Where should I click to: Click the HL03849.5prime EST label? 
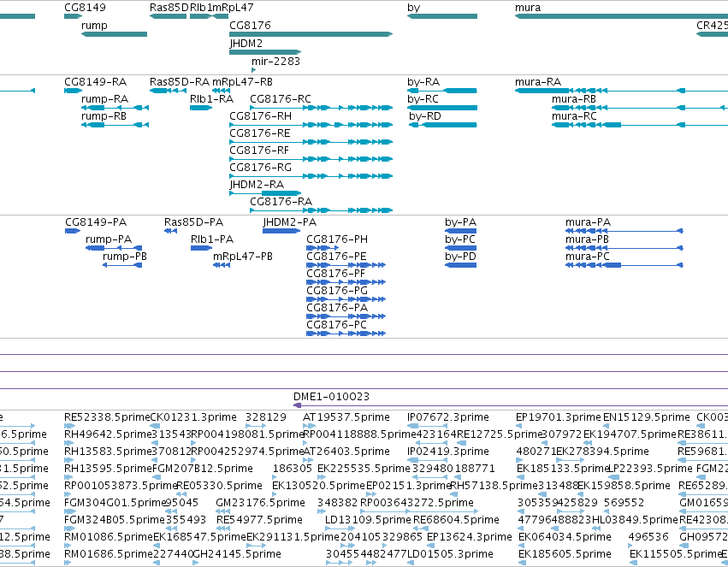coord(635,520)
